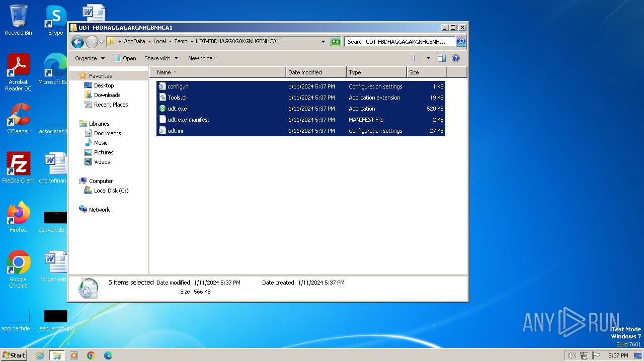Screen dimensions: 644x362
Task: Expand the arrow after Local breadcrumb
Action: click(x=170, y=42)
